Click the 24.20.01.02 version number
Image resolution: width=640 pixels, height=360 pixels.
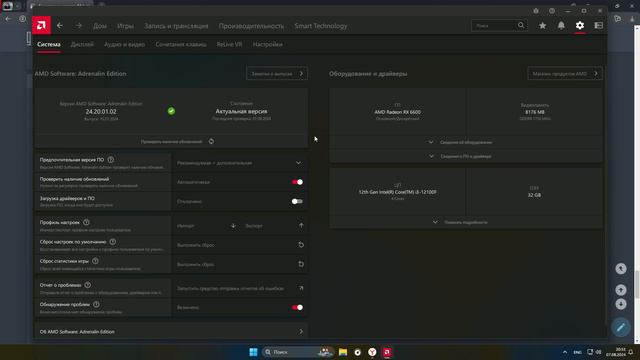[x=101, y=111]
